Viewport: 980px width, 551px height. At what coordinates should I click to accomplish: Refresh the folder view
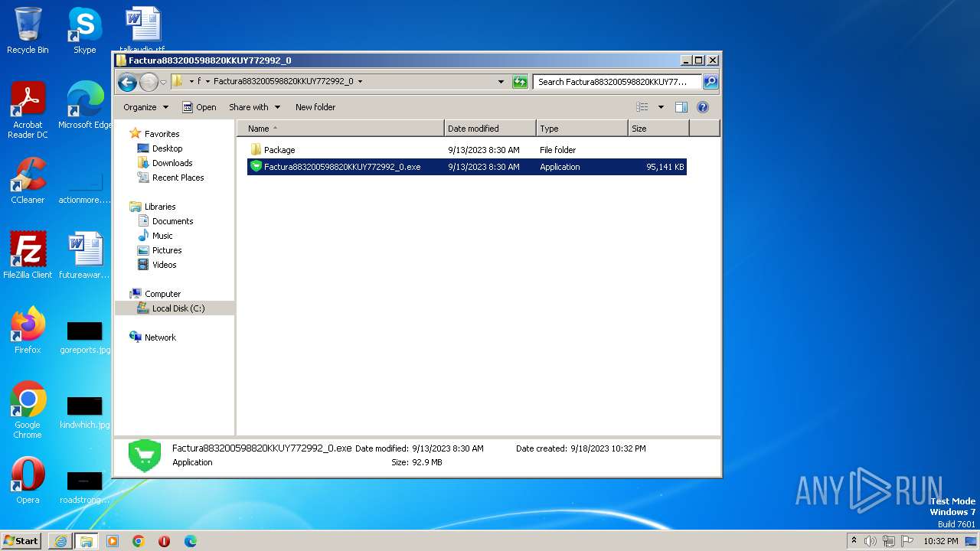(520, 82)
